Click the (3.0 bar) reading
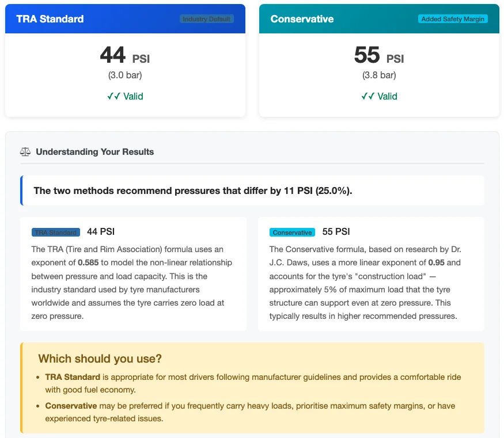Image resolution: width=504 pixels, height=438 pixels. [x=125, y=75]
